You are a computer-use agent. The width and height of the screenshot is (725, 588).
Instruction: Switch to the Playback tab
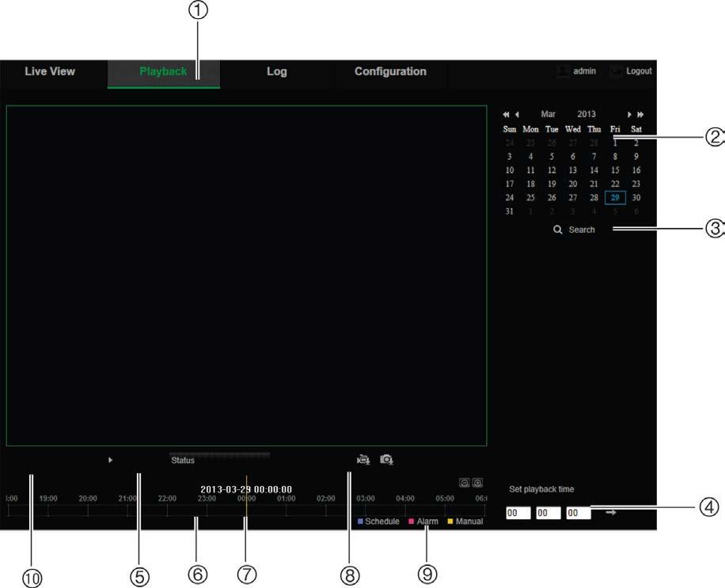[x=163, y=72]
